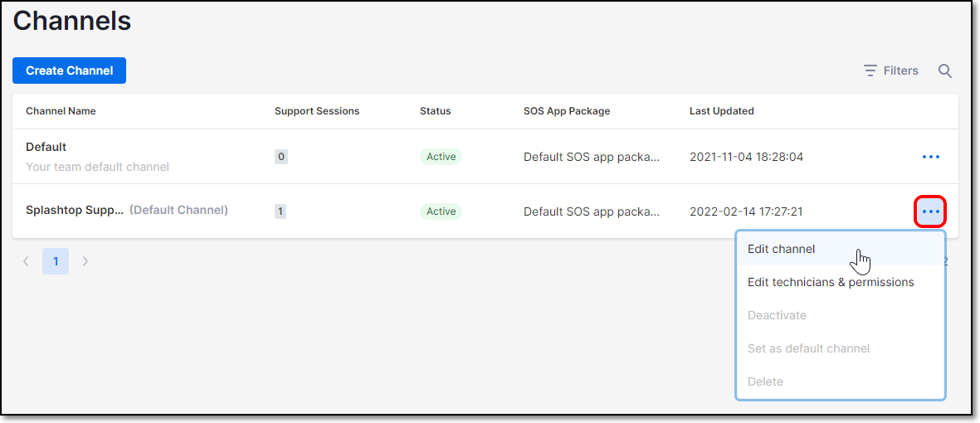Click three-dots menu for Splashtop Support channel
980x423 pixels.
click(x=930, y=211)
